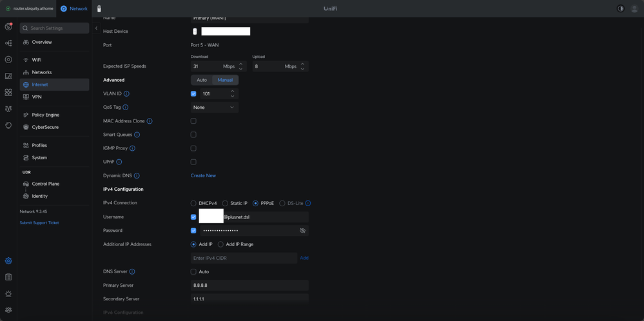644x321 pixels.
Task: Select the DHCPv4 connection radio button
Action: [x=193, y=203]
